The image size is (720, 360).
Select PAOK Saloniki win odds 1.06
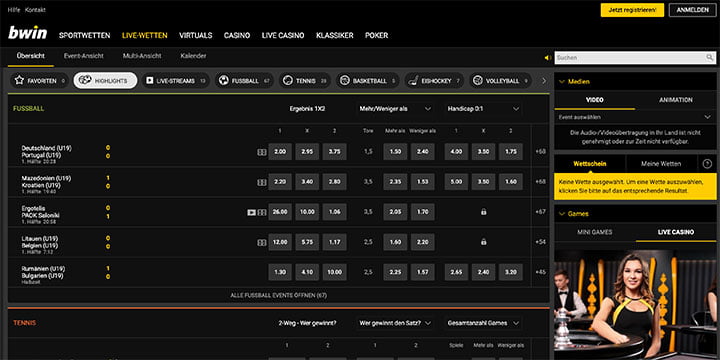334,212
